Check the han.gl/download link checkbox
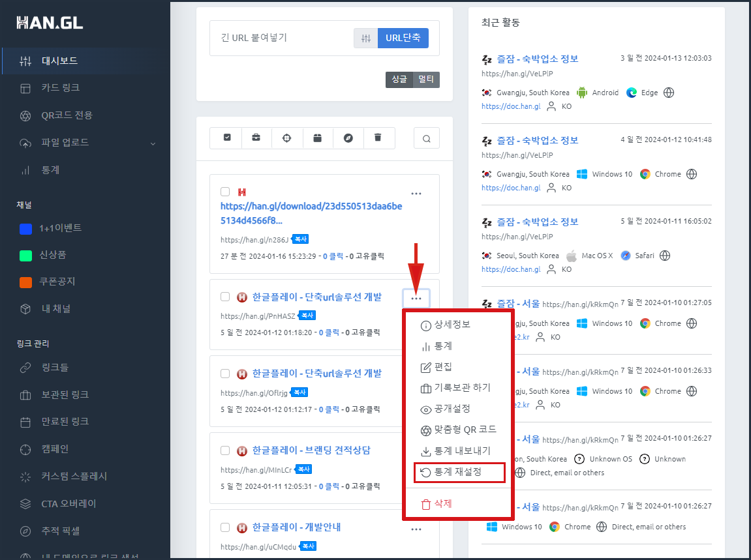 pyautogui.click(x=225, y=192)
